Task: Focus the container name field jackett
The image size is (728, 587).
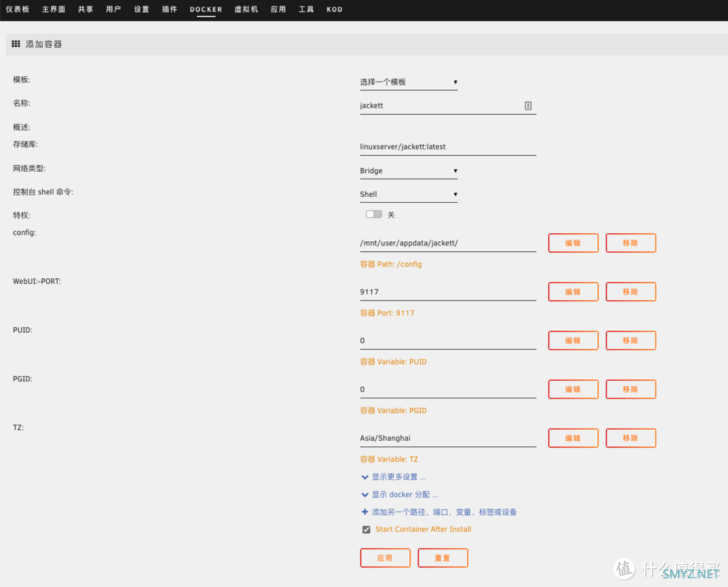Action: tap(448, 106)
